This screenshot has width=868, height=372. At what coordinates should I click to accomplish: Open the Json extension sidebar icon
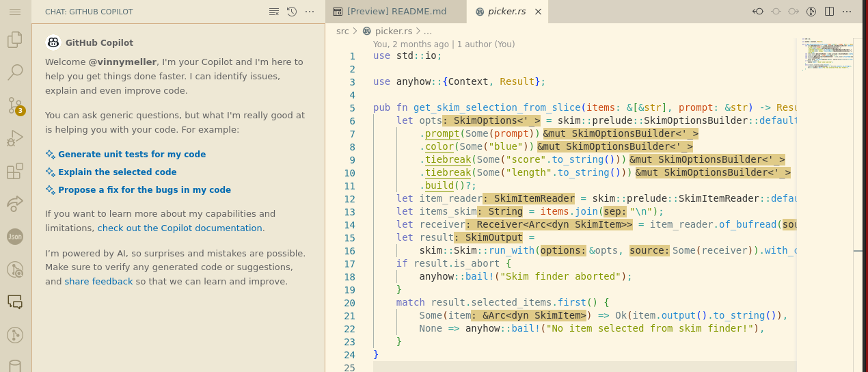tap(15, 237)
